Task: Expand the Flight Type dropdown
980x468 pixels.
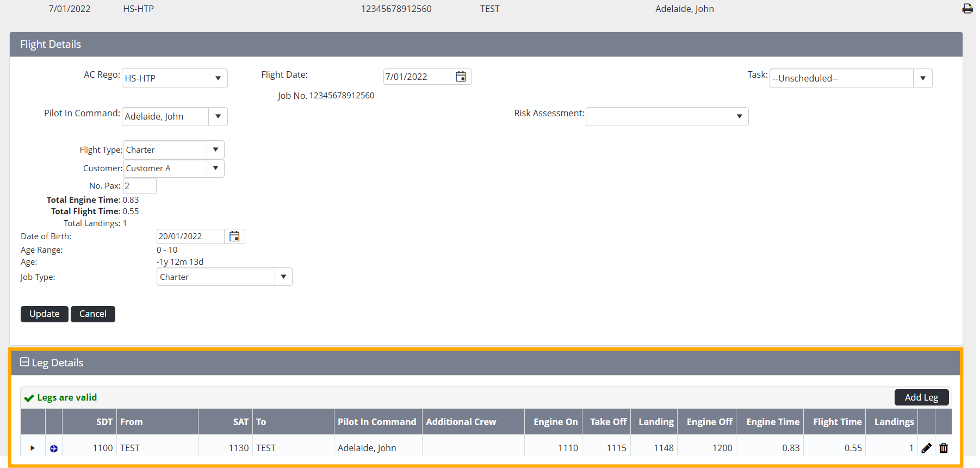Action: click(215, 150)
